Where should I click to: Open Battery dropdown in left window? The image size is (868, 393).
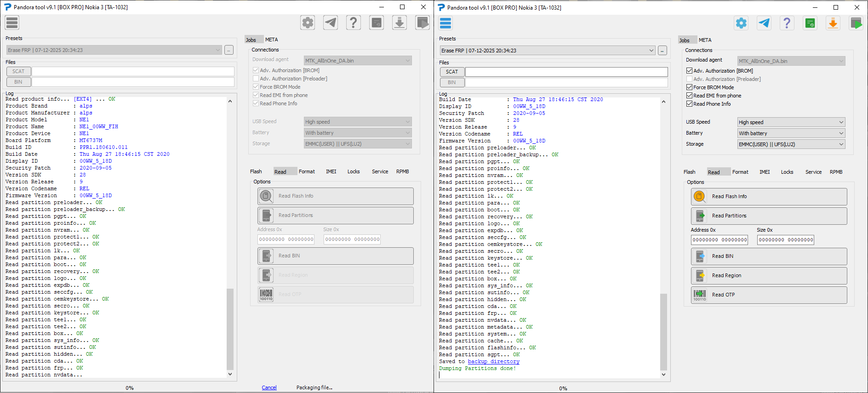358,133
